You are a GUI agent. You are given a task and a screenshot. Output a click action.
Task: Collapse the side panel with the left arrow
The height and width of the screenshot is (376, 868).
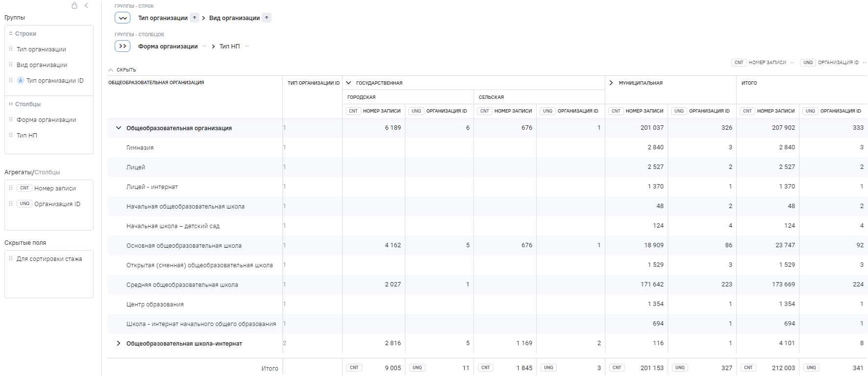pyautogui.click(x=86, y=5)
